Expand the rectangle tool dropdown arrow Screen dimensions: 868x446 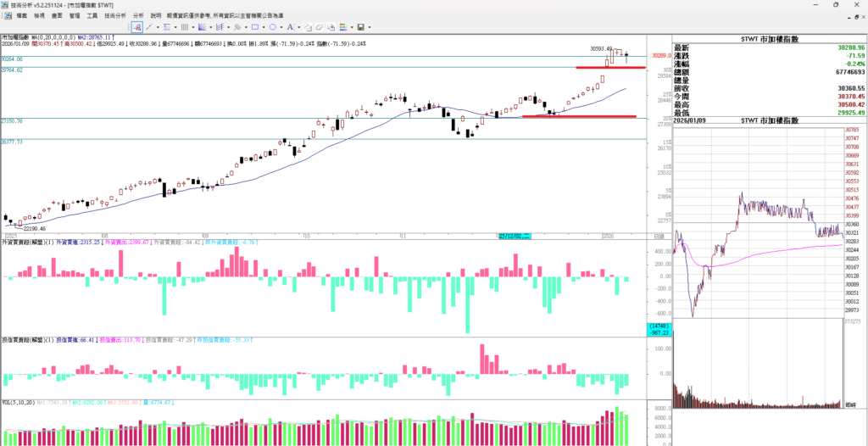pyautogui.click(x=264, y=27)
